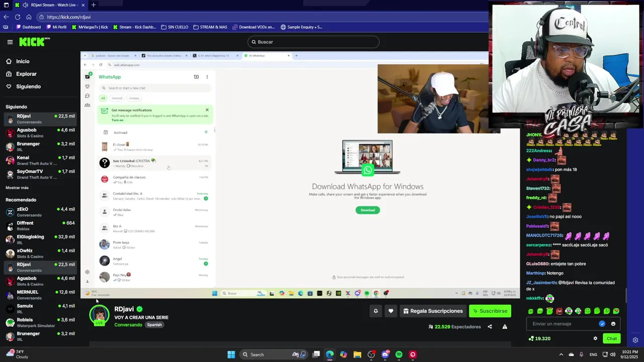Open Mi Perfil bookmark
This screenshot has width=644, height=362.
pos(56,27)
